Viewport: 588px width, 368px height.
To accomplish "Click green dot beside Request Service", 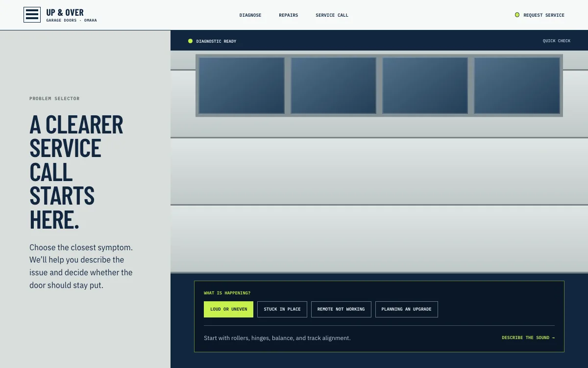I will [x=517, y=15].
